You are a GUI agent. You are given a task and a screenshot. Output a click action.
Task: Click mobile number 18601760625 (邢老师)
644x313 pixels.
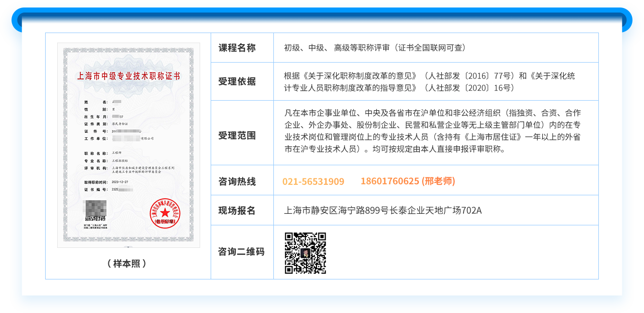(x=407, y=181)
